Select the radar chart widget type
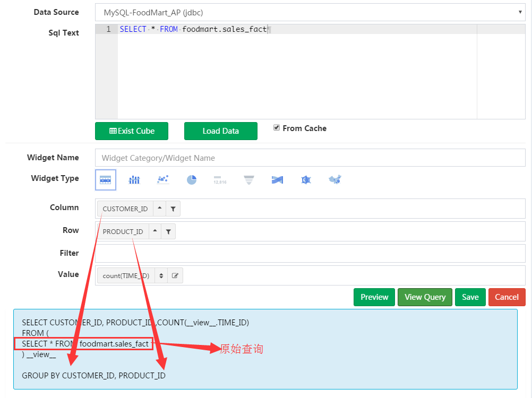The image size is (532, 398). [306, 180]
